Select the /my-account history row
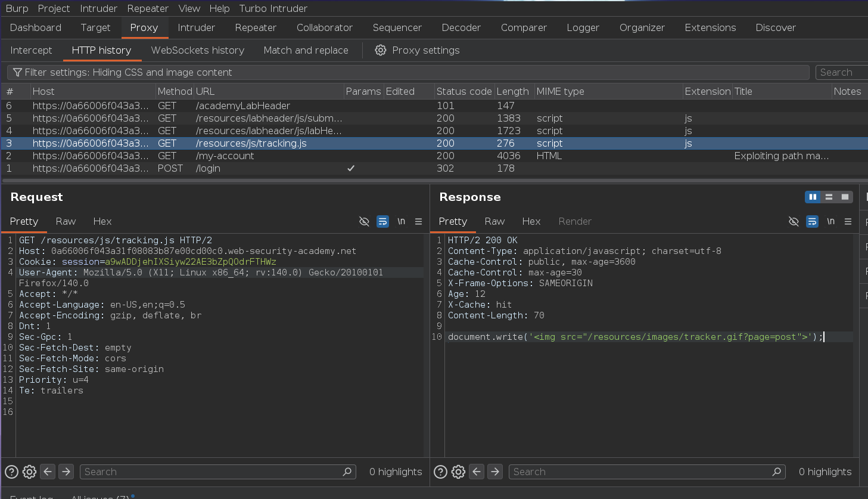 [434, 156]
